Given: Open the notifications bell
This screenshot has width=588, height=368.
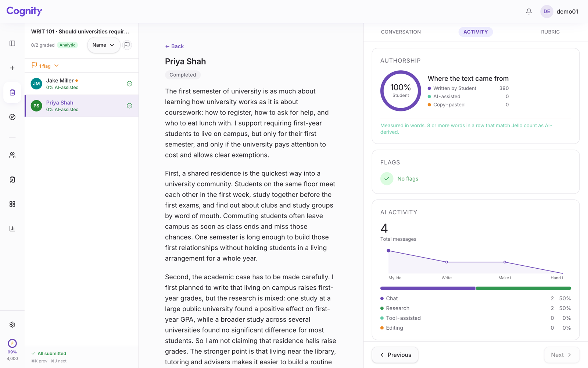Looking at the screenshot, I should [529, 11].
